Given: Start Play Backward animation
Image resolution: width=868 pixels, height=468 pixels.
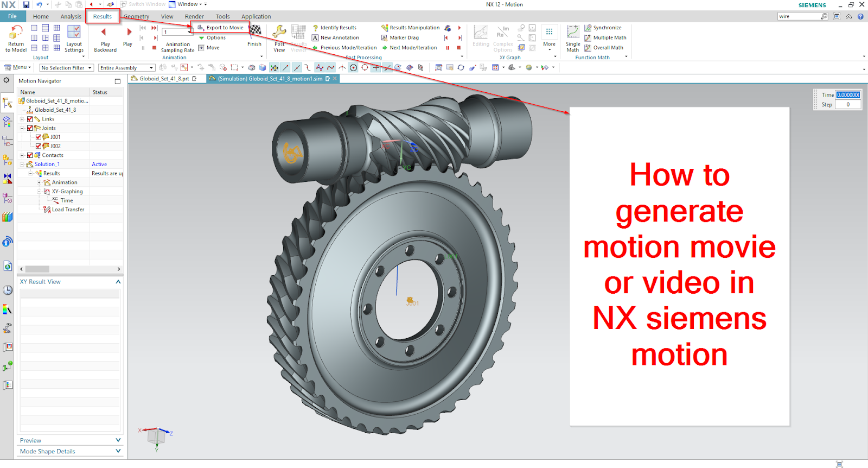Looking at the screenshot, I should click(x=105, y=38).
